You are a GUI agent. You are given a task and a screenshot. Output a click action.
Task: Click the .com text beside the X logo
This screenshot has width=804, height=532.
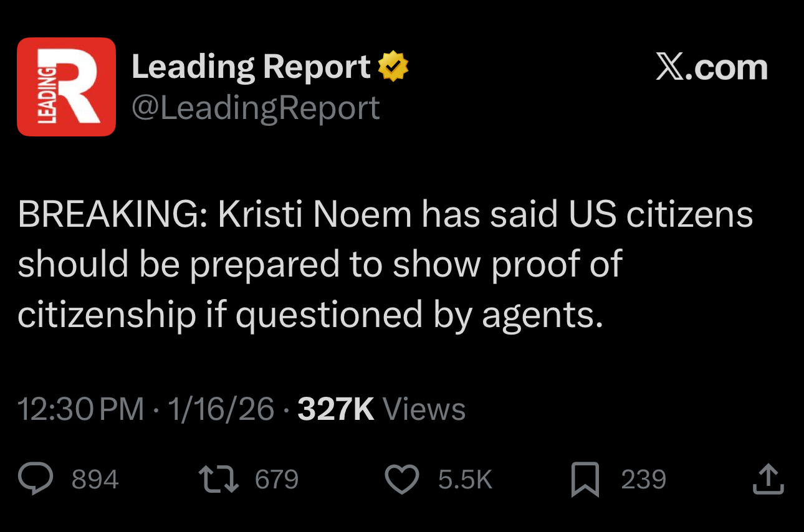click(727, 67)
